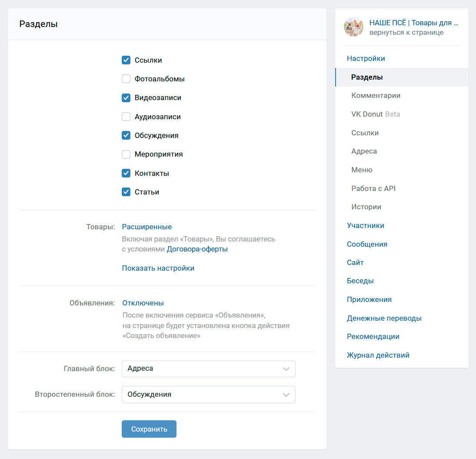Change Объявления status from Отключены
This screenshot has height=459, width=476.
pos(143,303)
